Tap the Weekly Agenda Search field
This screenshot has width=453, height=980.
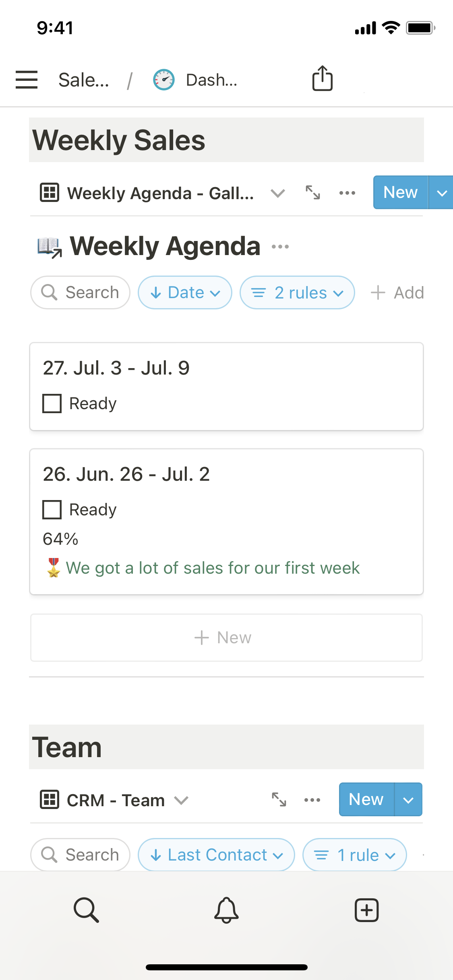coord(80,292)
